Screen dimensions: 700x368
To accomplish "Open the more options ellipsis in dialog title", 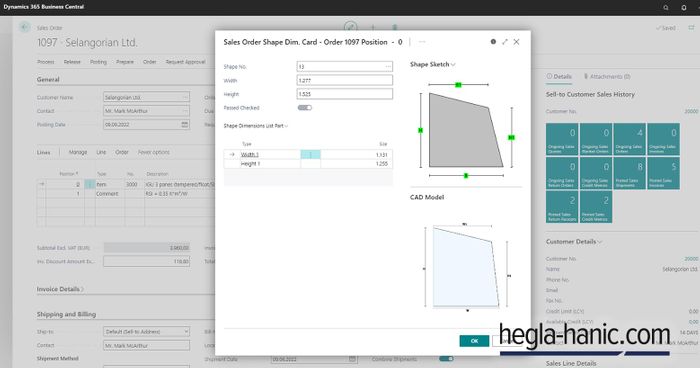I will click(422, 42).
